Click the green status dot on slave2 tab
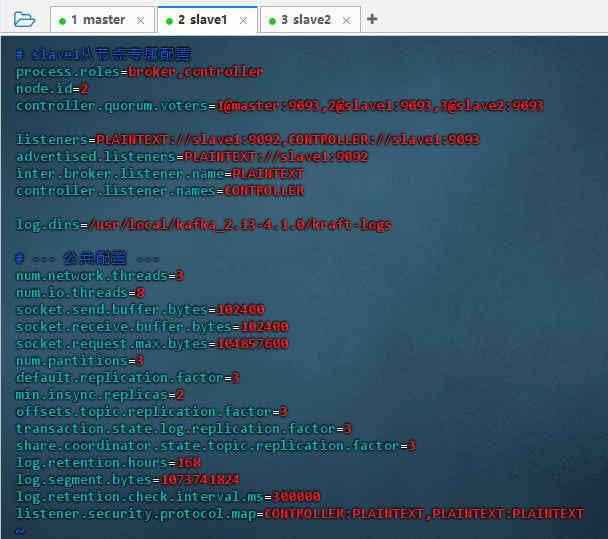 tap(272, 21)
